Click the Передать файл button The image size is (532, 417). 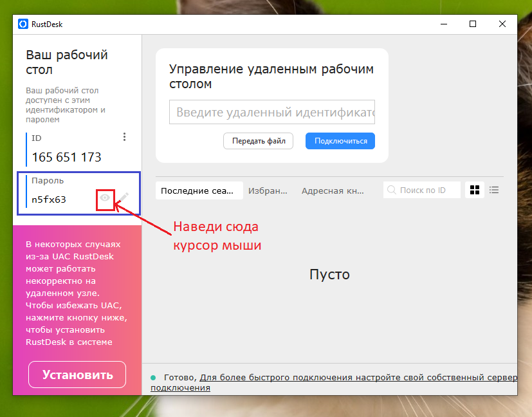coord(258,141)
